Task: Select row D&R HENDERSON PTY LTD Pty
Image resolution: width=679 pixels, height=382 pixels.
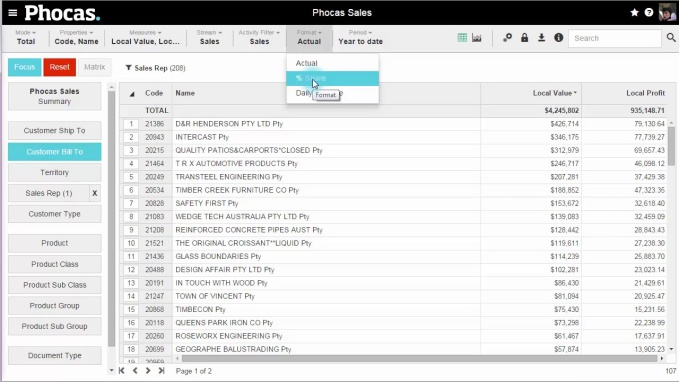Action: (229, 124)
